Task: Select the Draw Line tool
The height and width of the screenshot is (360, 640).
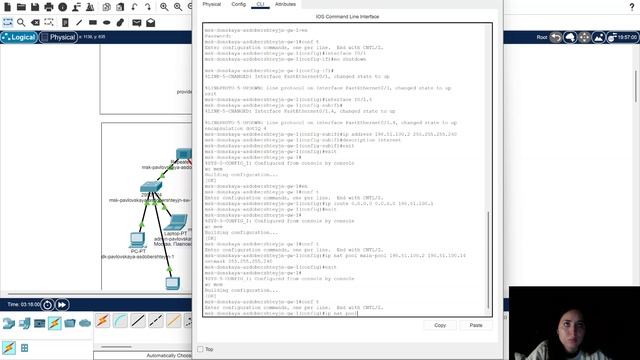Action: (x=79, y=22)
